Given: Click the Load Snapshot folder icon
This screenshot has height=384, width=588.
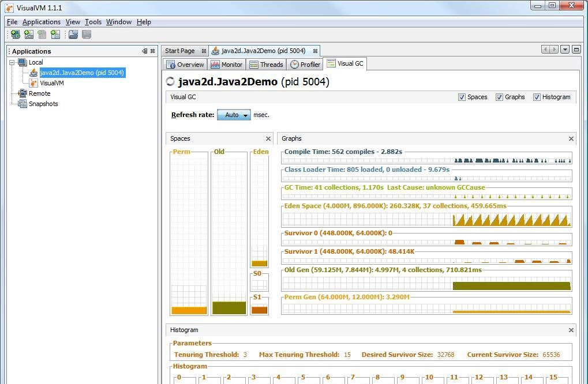Looking at the screenshot, I should pyautogui.click(x=73, y=35).
